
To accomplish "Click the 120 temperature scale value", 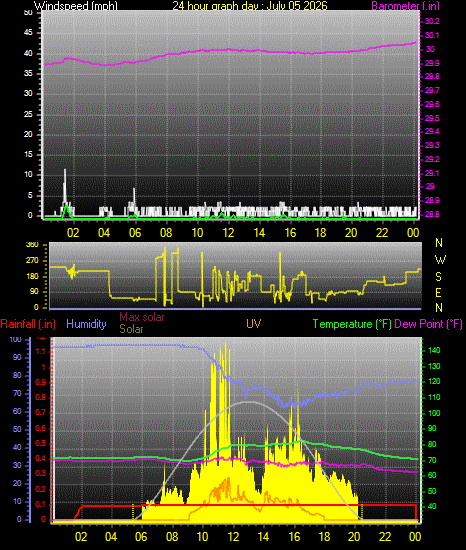I will (434, 382).
